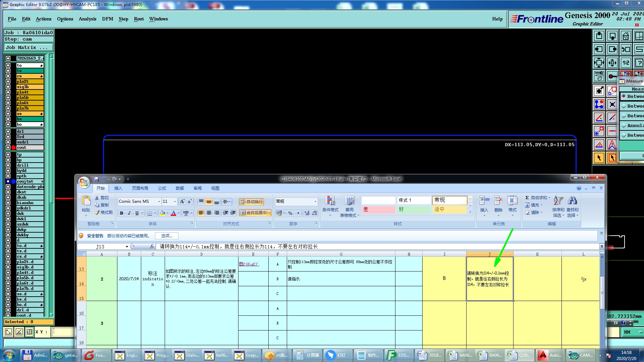Select the 差 (Bad) red cell style

point(378,209)
